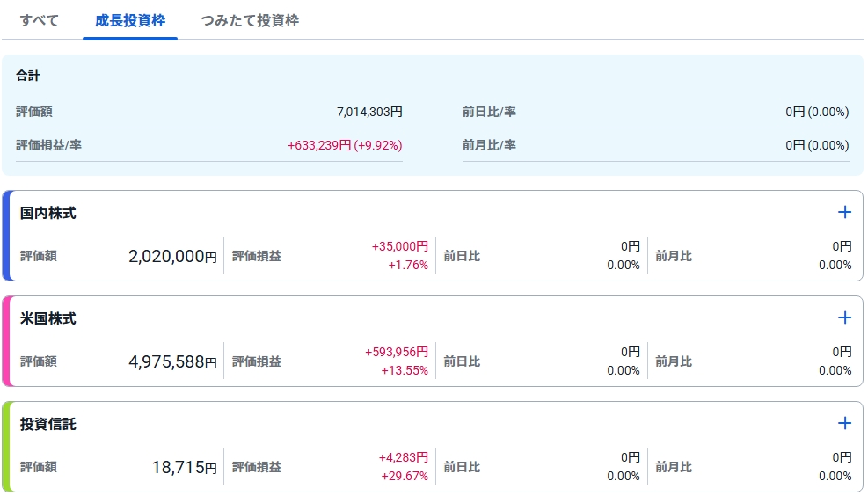Expand the 投資信託 section with plus icon

click(844, 423)
